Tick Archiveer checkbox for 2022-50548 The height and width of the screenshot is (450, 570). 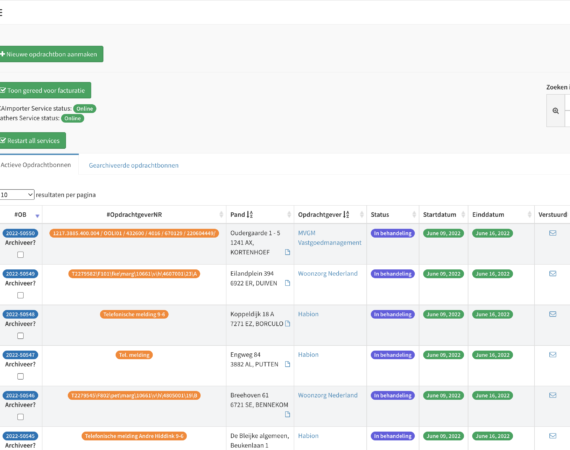[x=20, y=336]
